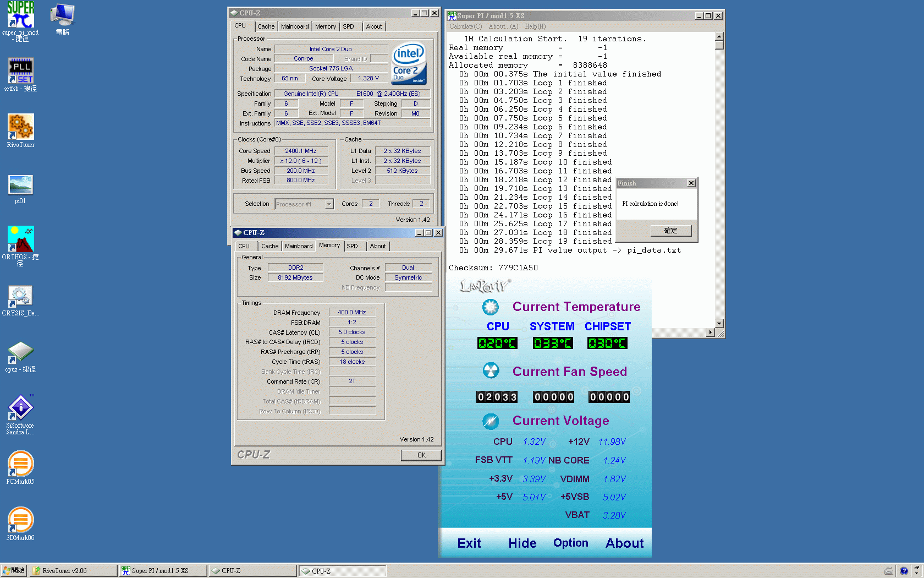
Task: Switch to Super PI taskbar item
Action: [x=163, y=571]
